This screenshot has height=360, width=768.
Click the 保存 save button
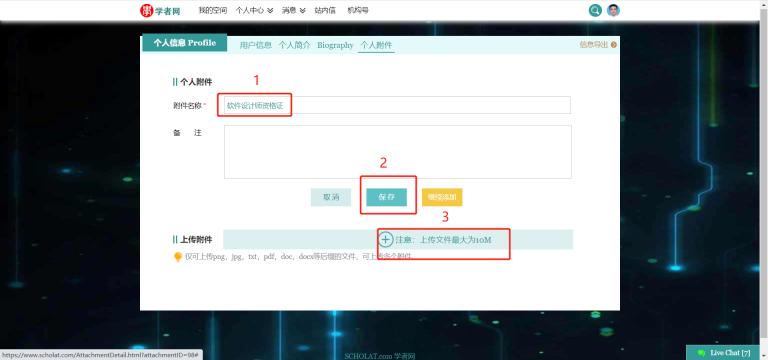point(386,197)
